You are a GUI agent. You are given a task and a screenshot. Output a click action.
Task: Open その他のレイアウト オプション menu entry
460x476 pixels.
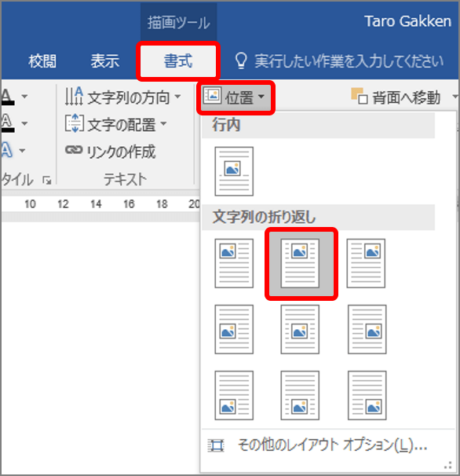(x=318, y=445)
